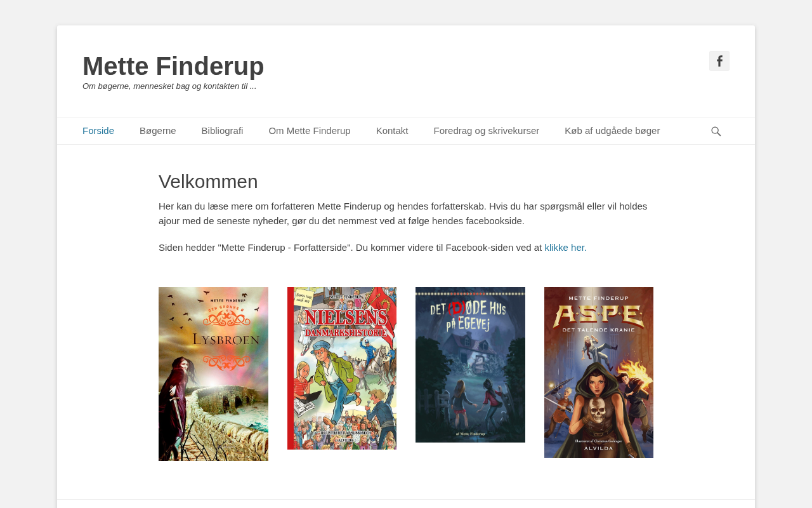812x508 pixels.
Task: Click the welcome paragraph about the author
Action: coord(403,213)
